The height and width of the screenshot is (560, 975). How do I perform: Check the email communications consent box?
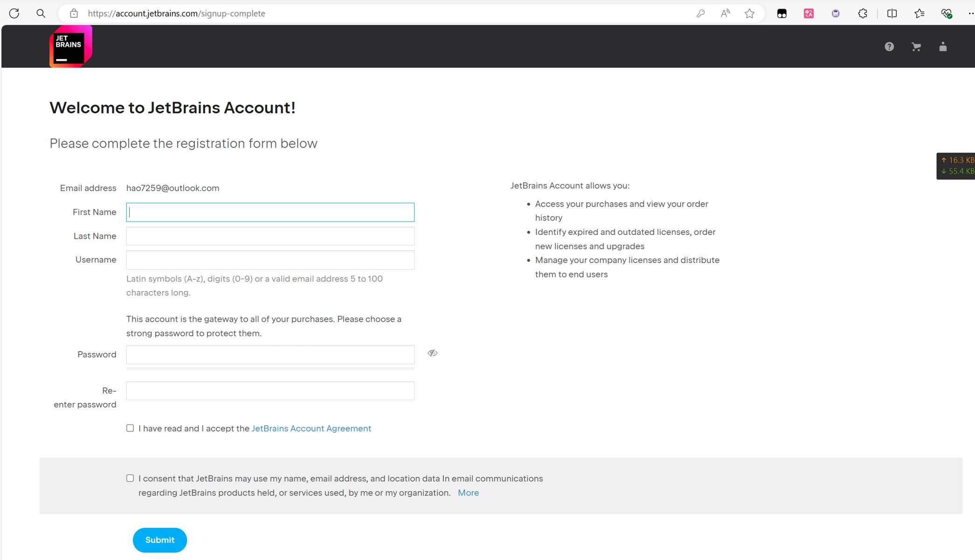[x=130, y=478]
